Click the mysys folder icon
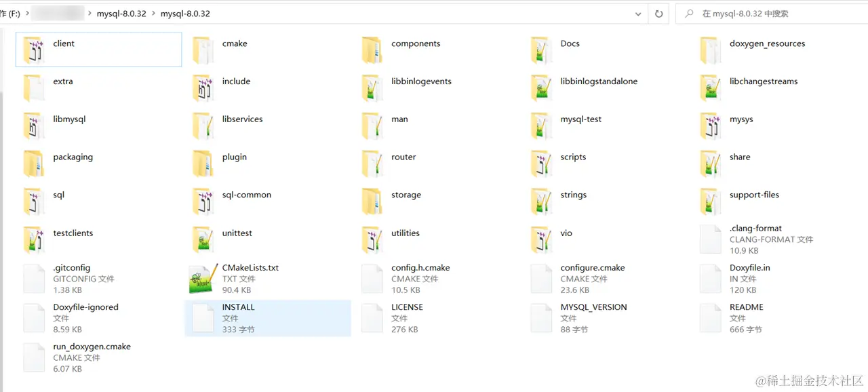Image resolution: width=868 pixels, height=392 pixels. pyautogui.click(x=711, y=126)
